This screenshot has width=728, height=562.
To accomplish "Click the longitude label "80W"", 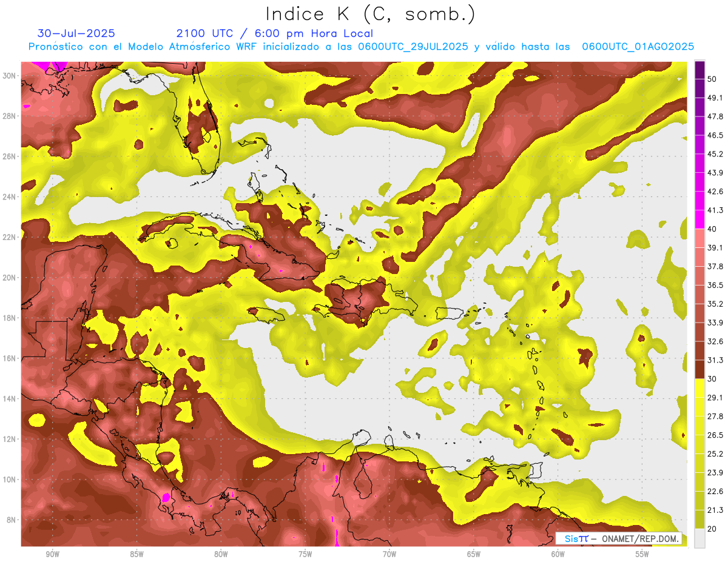I will pos(221,555).
